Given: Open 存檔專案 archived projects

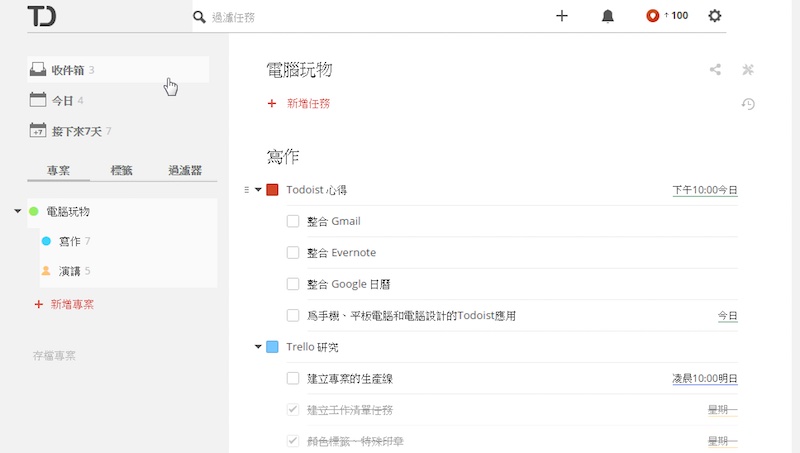Looking at the screenshot, I should click(54, 356).
